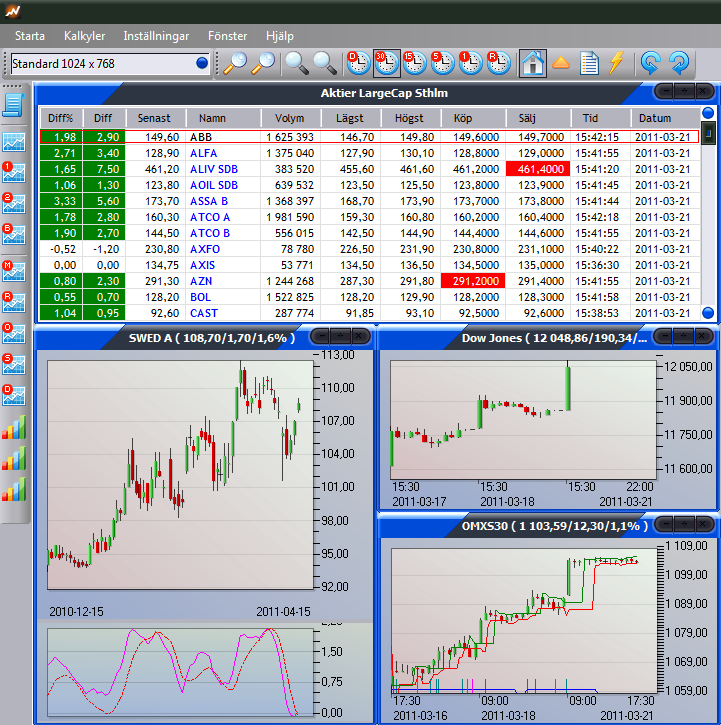Sort by the Datum column header
Screen dimensions: 721x725
665,118
